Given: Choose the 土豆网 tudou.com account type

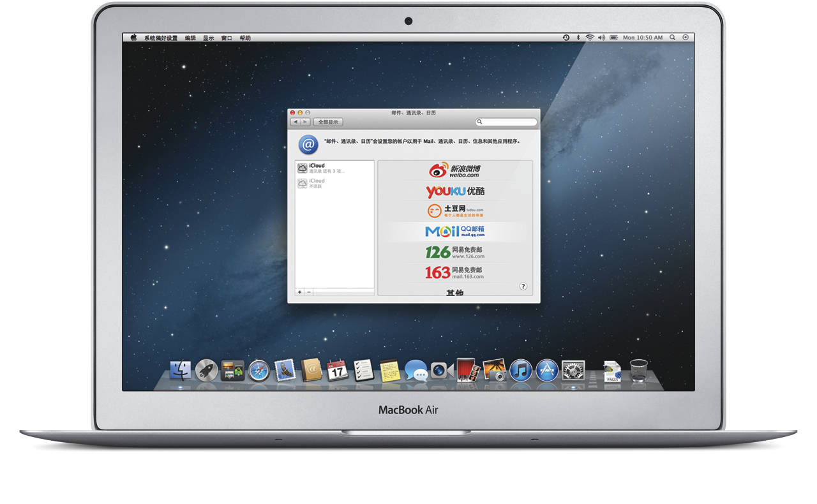Looking at the screenshot, I should point(455,211).
